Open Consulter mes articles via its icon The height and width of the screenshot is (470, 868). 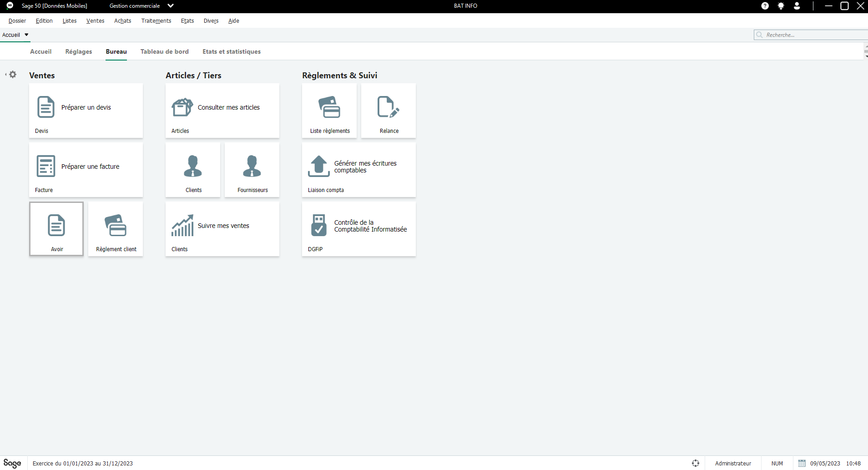tap(182, 107)
